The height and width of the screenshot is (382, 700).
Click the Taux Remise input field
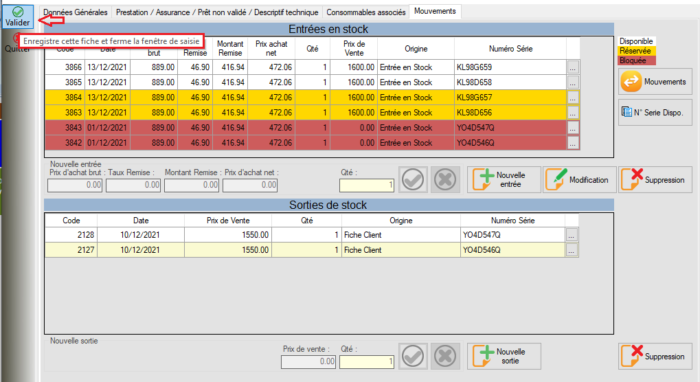point(133,185)
